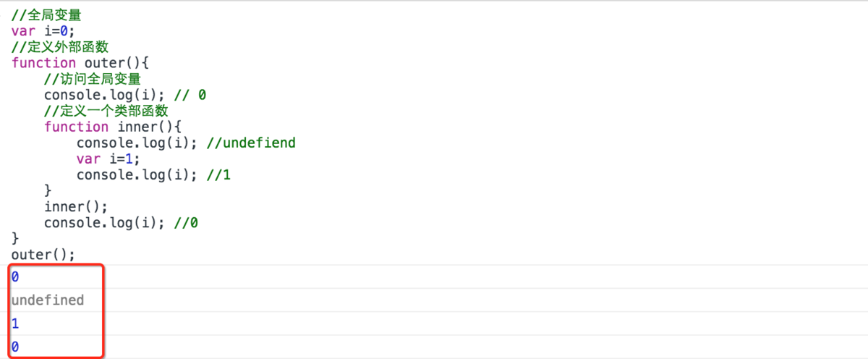Click the "//全局变量" comment at top

[46, 14]
